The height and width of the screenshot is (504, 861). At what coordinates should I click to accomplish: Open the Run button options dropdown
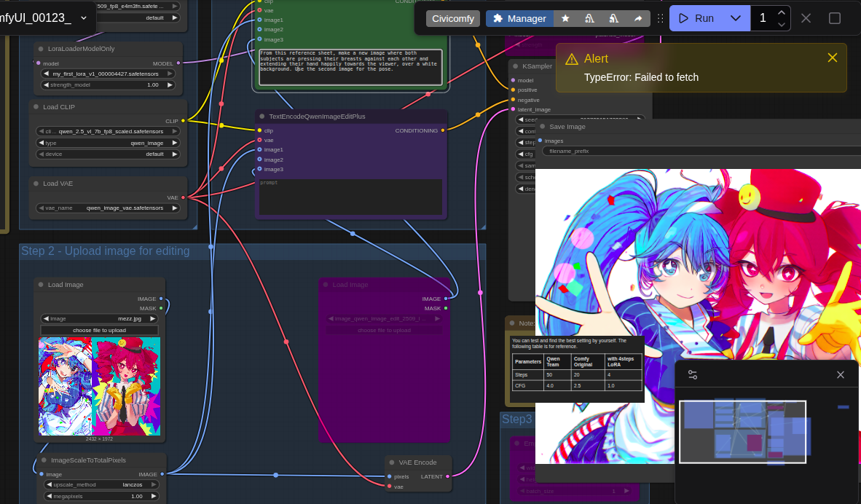(x=736, y=19)
